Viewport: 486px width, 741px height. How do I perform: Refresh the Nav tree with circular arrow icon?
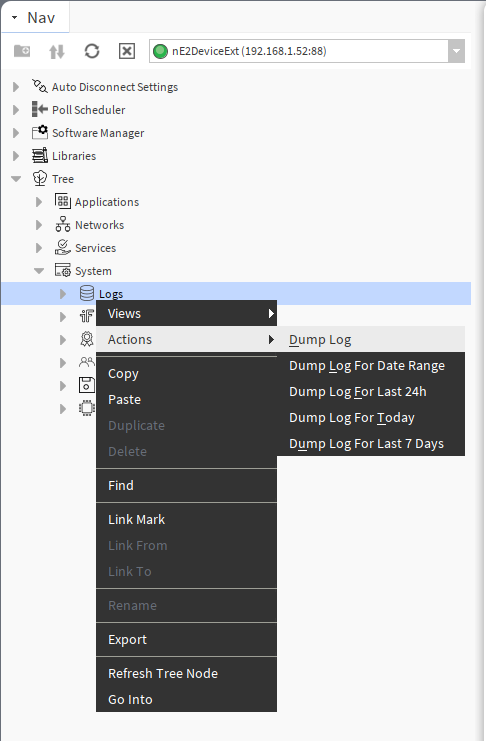[92, 51]
